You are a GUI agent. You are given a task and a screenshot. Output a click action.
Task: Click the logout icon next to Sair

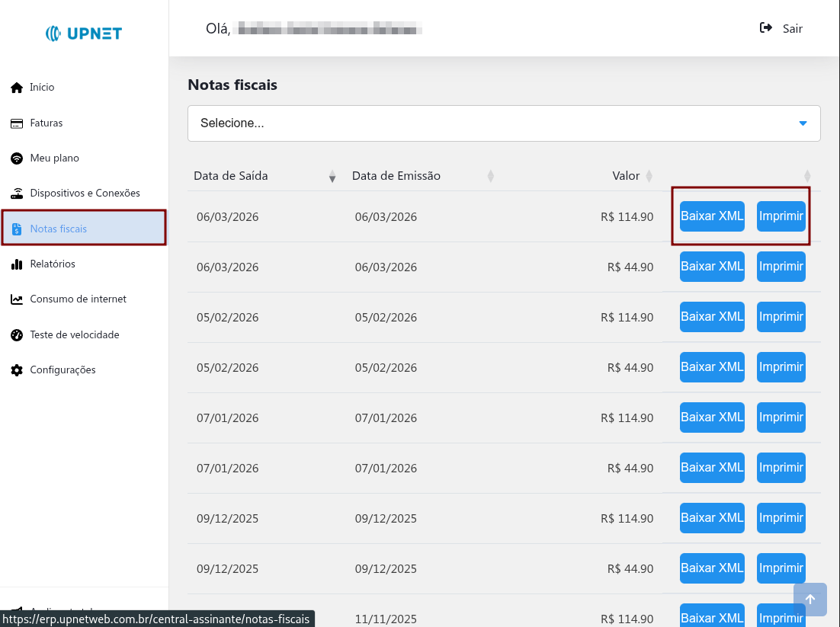[766, 28]
